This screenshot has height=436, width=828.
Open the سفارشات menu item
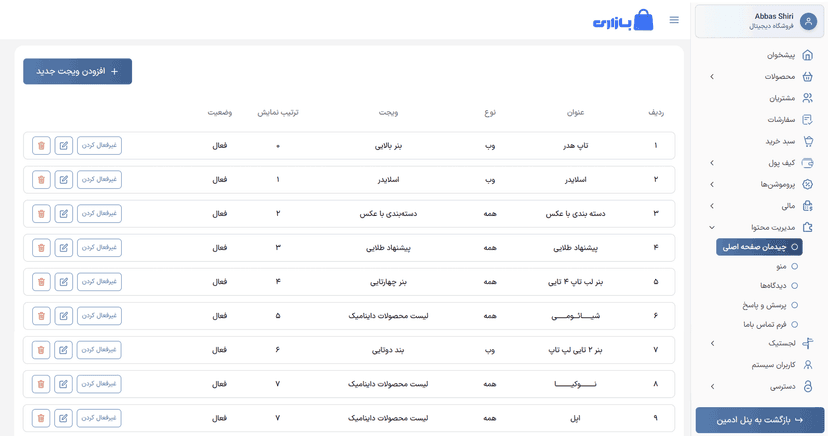coord(781,120)
